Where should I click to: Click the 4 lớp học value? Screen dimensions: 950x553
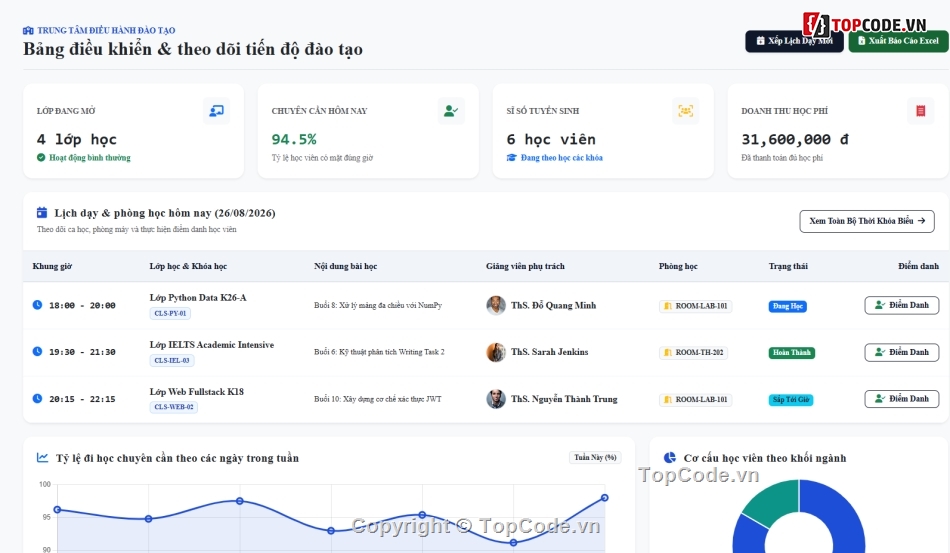point(76,139)
